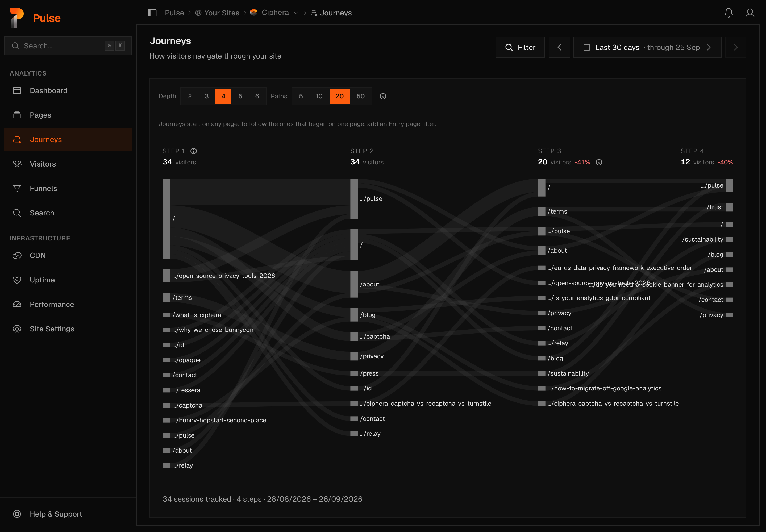Image resolution: width=766 pixels, height=532 pixels.
Task: Set paths to 50
Action: pyautogui.click(x=360, y=96)
